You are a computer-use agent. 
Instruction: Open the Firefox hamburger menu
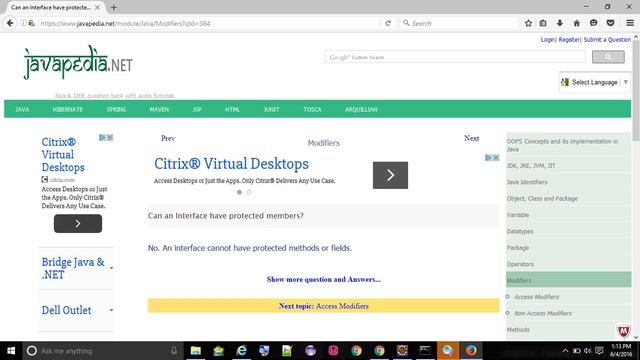pyautogui.click(x=630, y=23)
